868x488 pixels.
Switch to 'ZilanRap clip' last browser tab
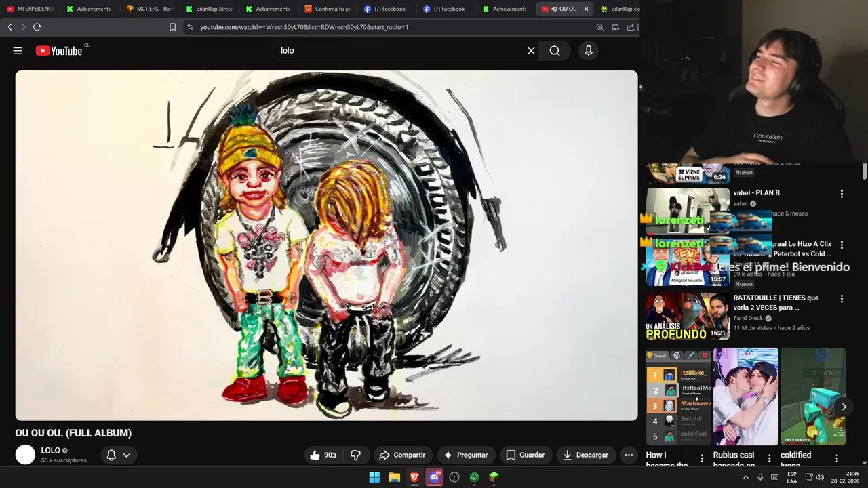(619, 9)
